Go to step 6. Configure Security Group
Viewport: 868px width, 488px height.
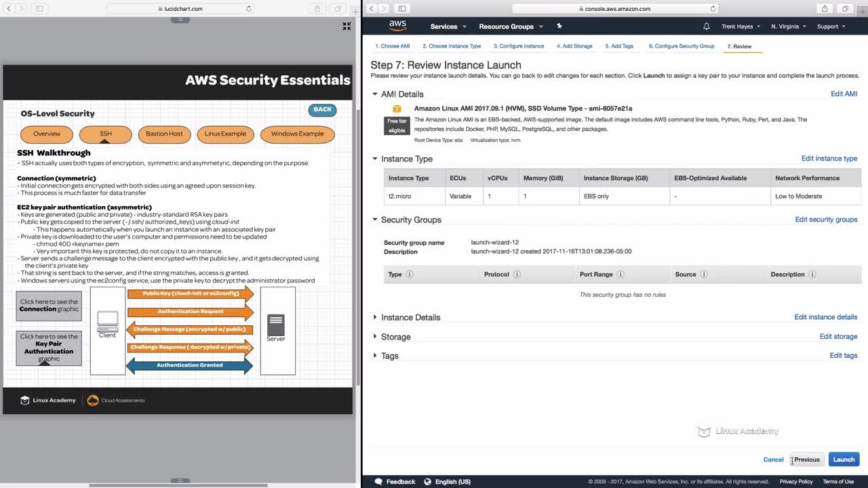[x=682, y=46]
